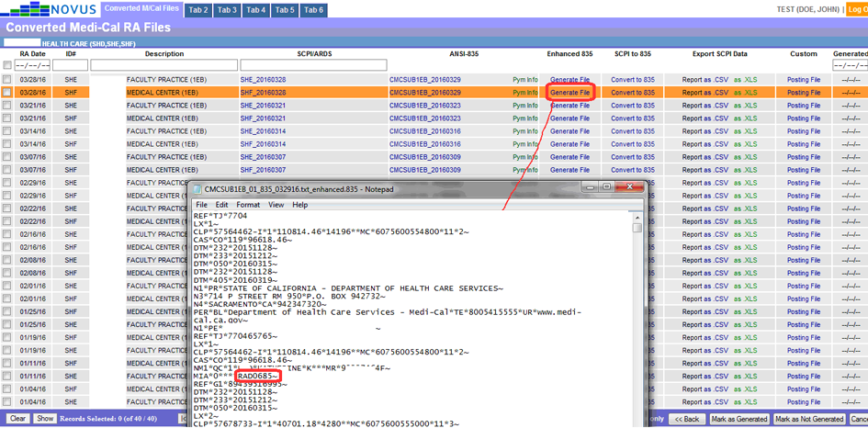Click the Mark as Not Generated button
The height and width of the screenshot is (428, 868).
pos(809,419)
